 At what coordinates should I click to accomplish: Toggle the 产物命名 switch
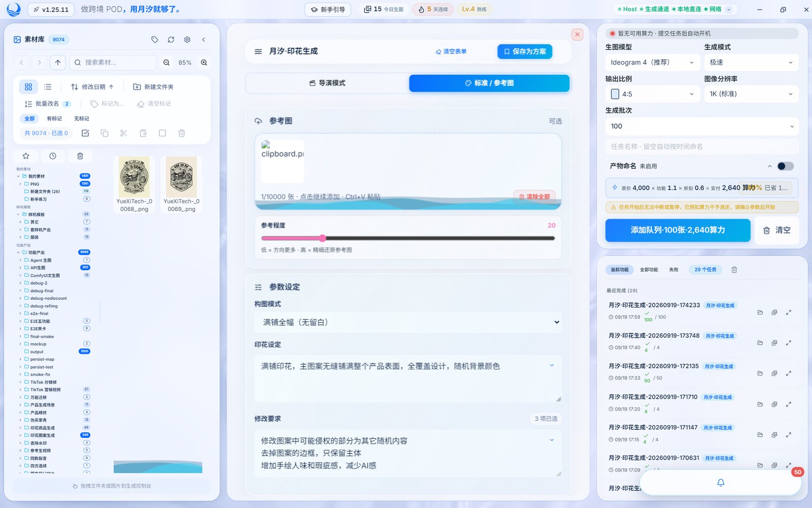click(x=785, y=166)
